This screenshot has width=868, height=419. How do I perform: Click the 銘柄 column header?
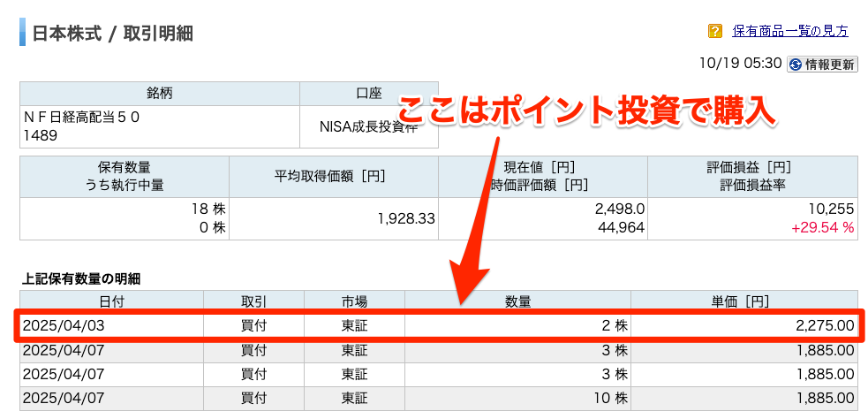[160, 94]
